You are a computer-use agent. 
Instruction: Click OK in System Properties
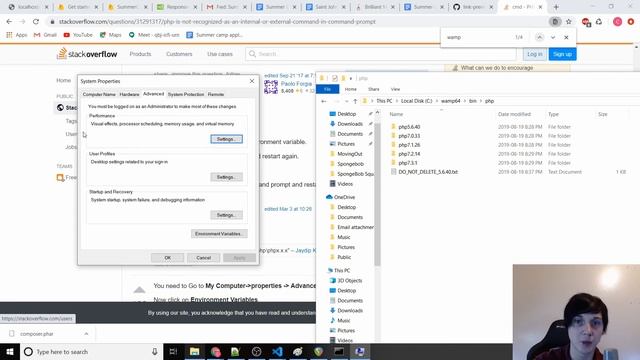pyautogui.click(x=167, y=258)
